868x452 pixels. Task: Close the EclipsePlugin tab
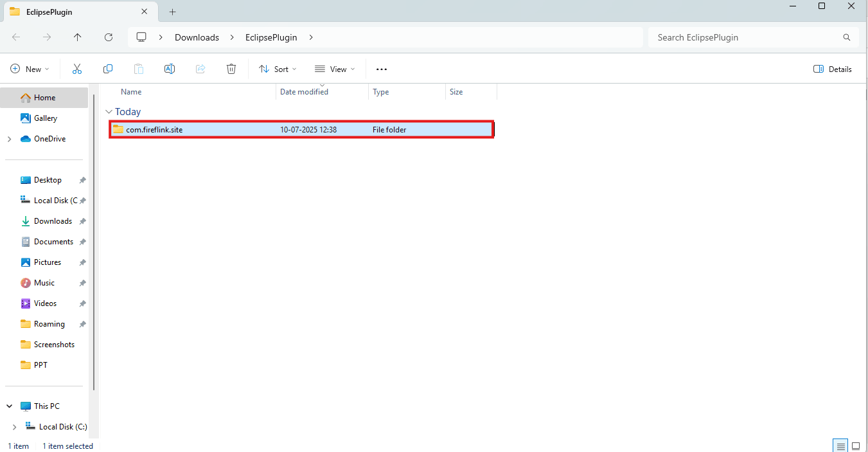click(x=145, y=12)
